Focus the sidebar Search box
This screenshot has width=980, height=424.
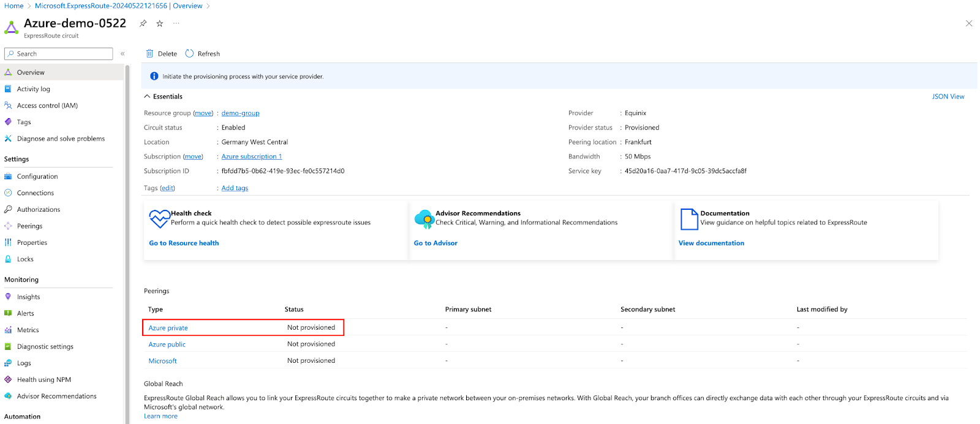click(59, 54)
